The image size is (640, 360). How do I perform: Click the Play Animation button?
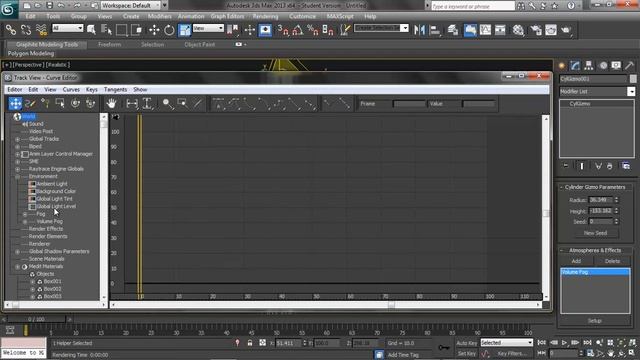tap(564, 343)
